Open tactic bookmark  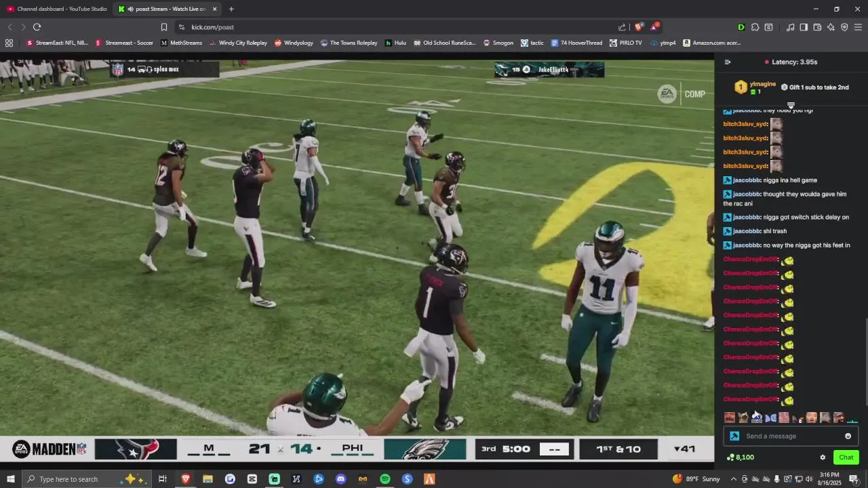click(532, 43)
